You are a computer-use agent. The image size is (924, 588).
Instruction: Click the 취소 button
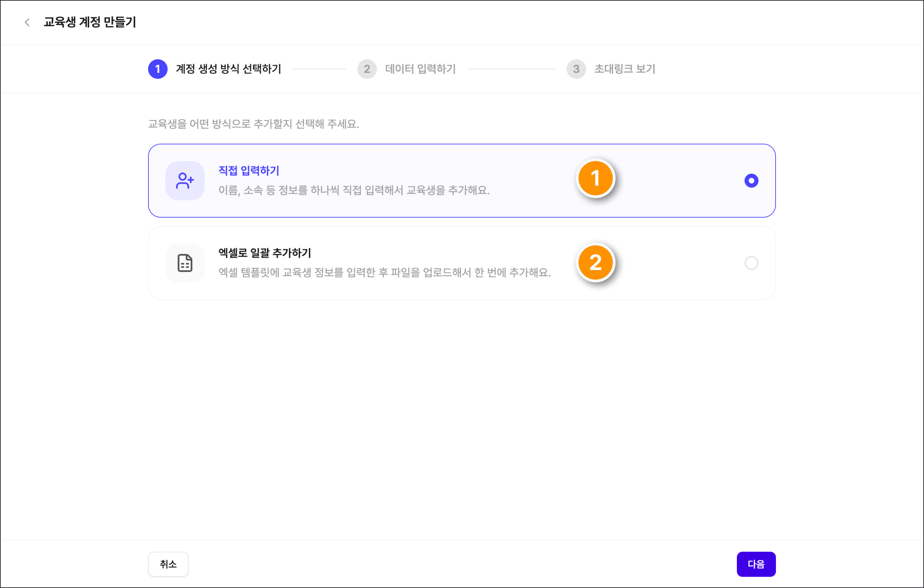pyautogui.click(x=168, y=564)
